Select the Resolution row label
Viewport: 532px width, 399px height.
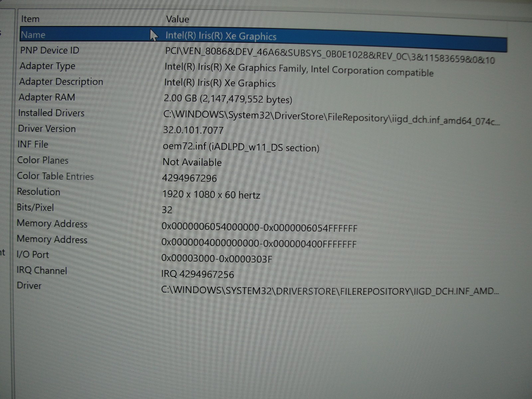[38, 192]
